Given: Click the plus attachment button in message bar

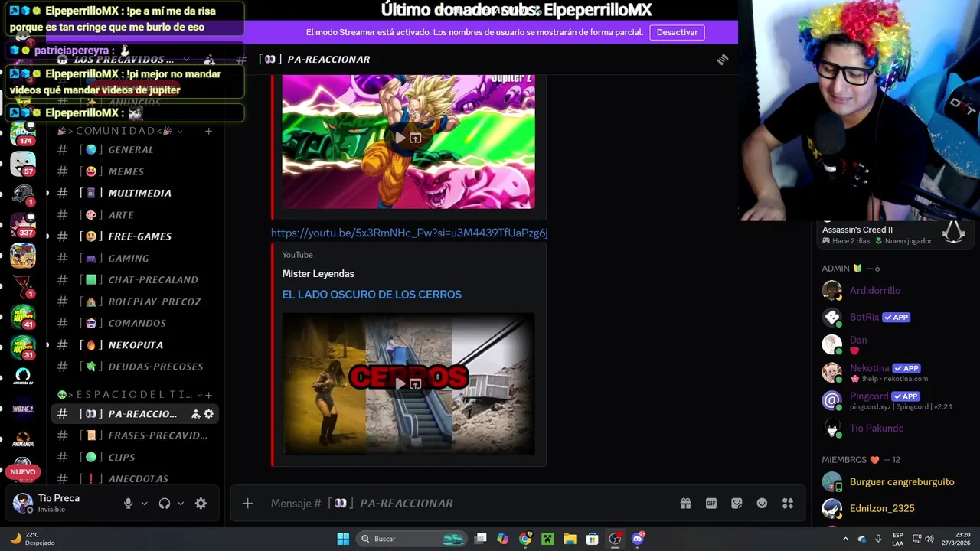Looking at the screenshot, I should [x=247, y=503].
